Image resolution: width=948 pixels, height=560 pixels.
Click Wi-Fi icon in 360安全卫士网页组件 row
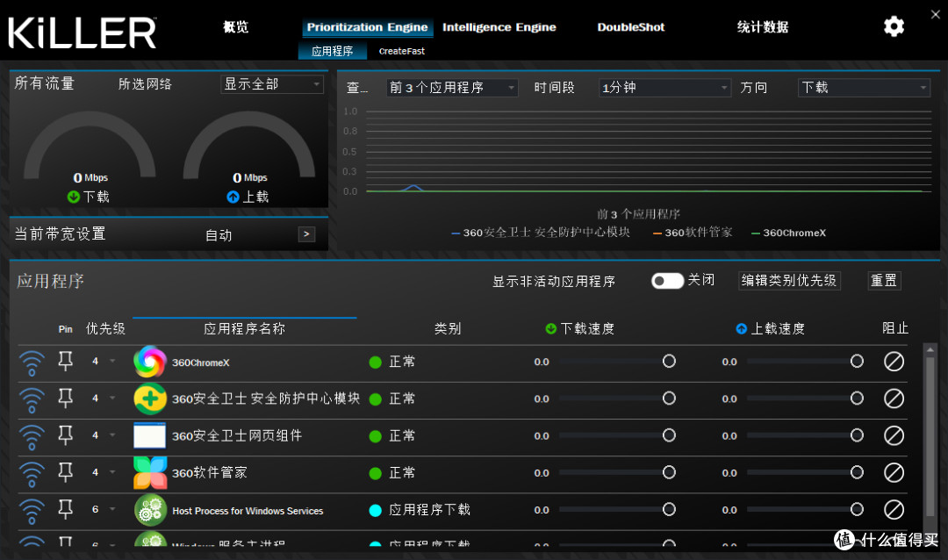[x=32, y=436]
